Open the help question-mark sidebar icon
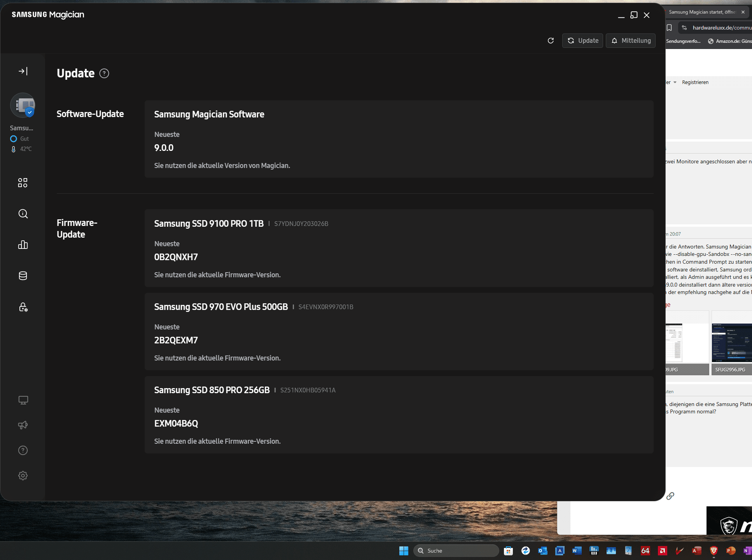The height and width of the screenshot is (560, 752). [x=23, y=450]
